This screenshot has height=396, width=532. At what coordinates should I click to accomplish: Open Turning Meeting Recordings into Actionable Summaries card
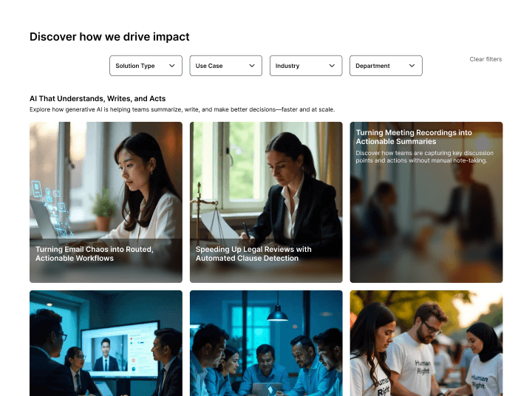point(426,202)
